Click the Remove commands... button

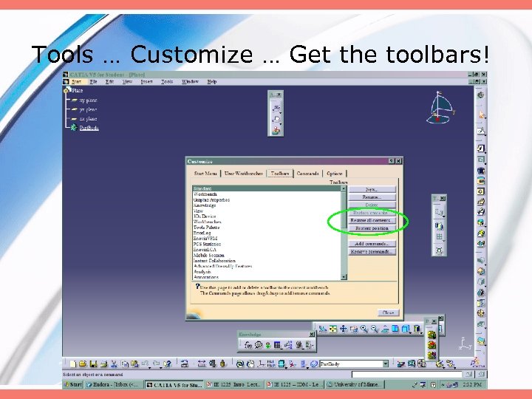click(372, 252)
